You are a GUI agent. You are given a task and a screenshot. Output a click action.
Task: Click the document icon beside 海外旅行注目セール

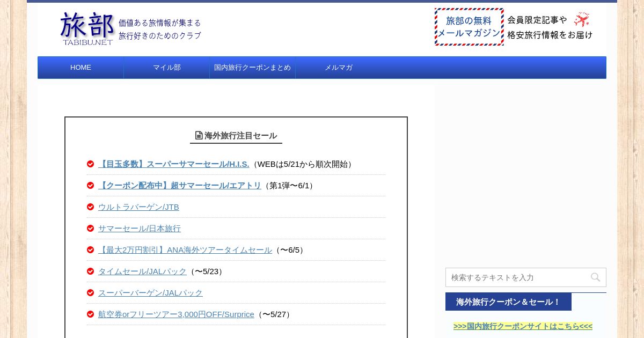pyautogui.click(x=199, y=136)
